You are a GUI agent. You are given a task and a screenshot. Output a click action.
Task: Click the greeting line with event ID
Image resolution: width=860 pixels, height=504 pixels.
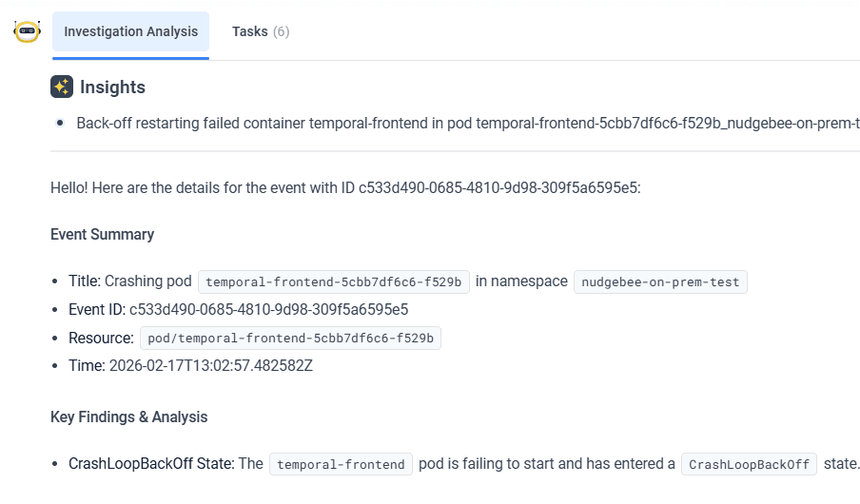(x=345, y=187)
